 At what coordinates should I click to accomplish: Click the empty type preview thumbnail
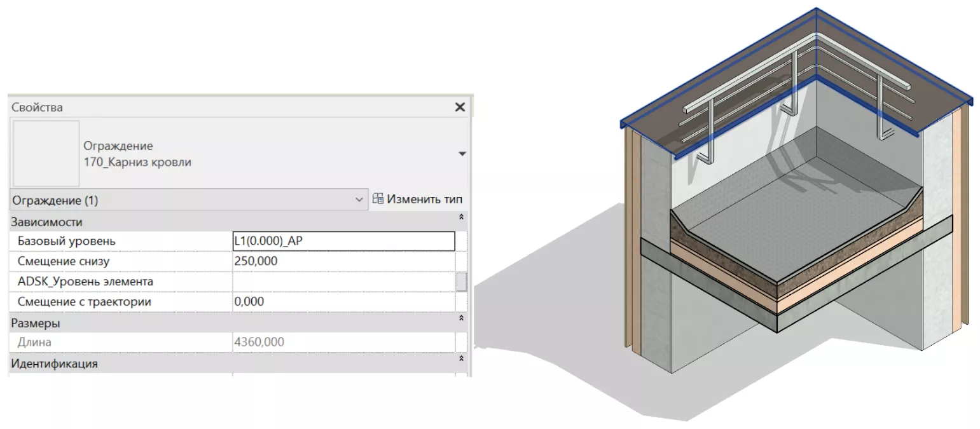[x=45, y=153]
